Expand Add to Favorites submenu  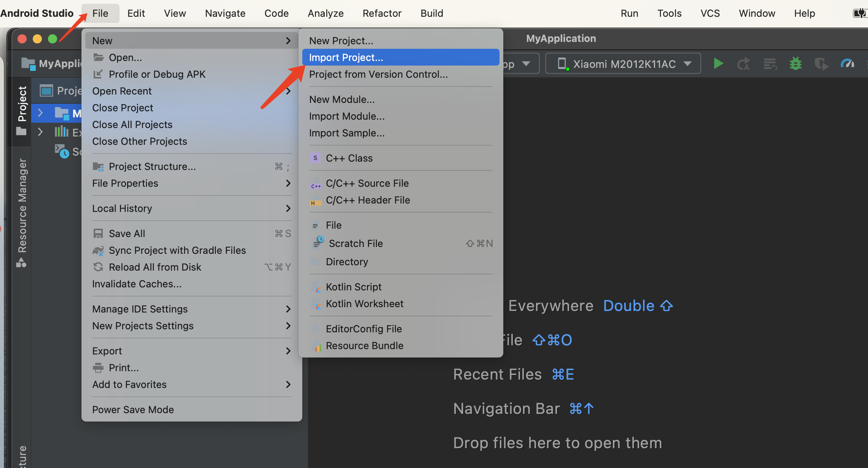click(288, 384)
